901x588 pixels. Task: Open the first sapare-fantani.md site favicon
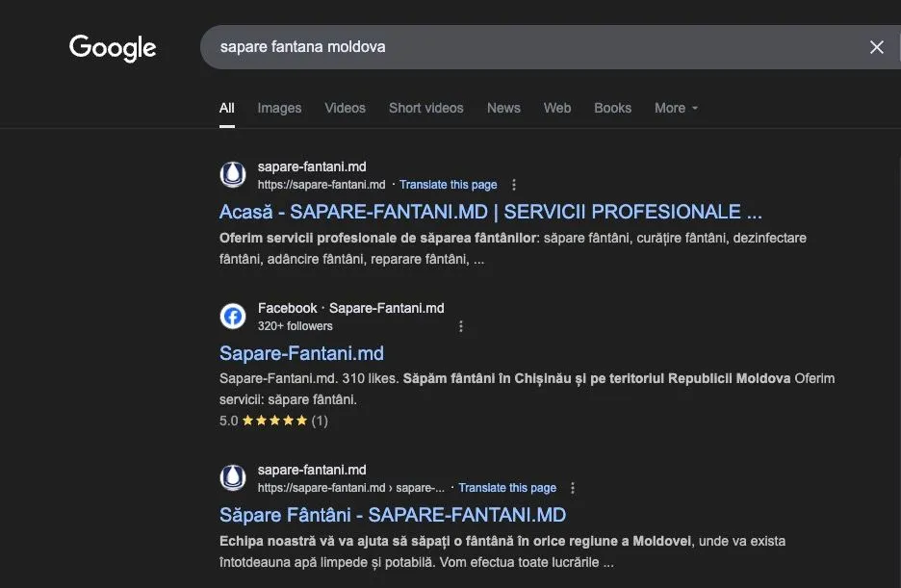pyautogui.click(x=232, y=174)
